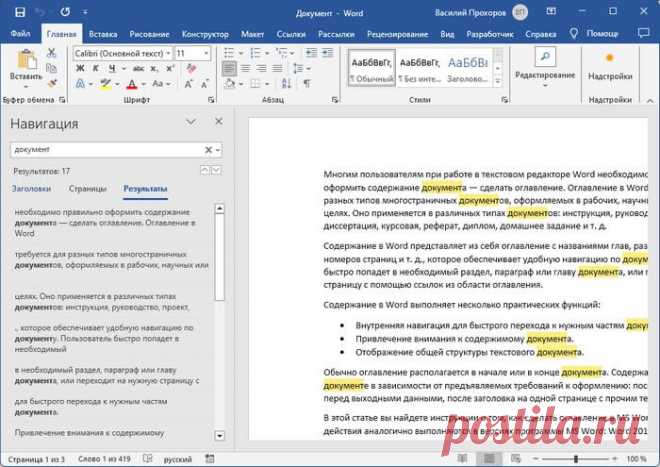The height and width of the screenshot is (467, 660).
Task: Increase paragraph indent
Action: coord(327,53)
